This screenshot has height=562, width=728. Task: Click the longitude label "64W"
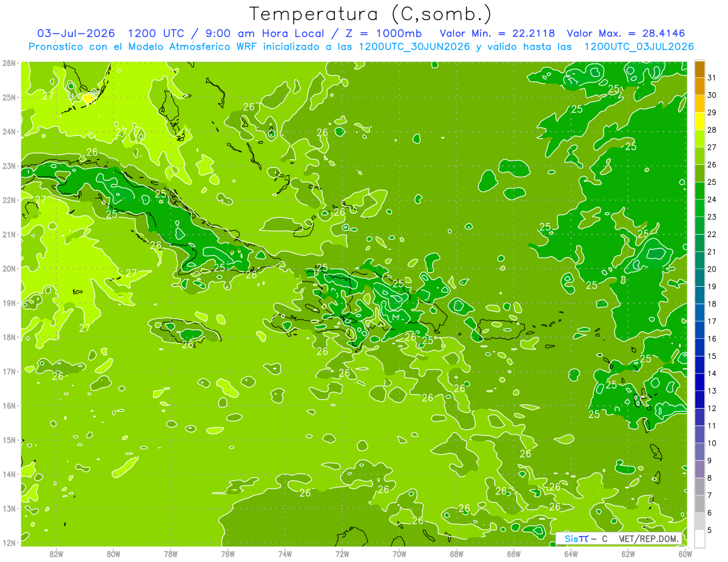coord(570,554)
